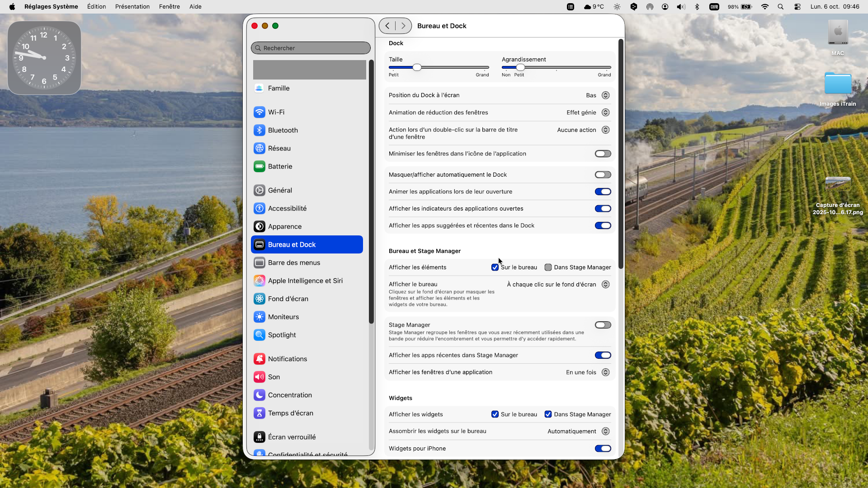Open Spotlight search in menu bar
868x488 pixels.
780,7
